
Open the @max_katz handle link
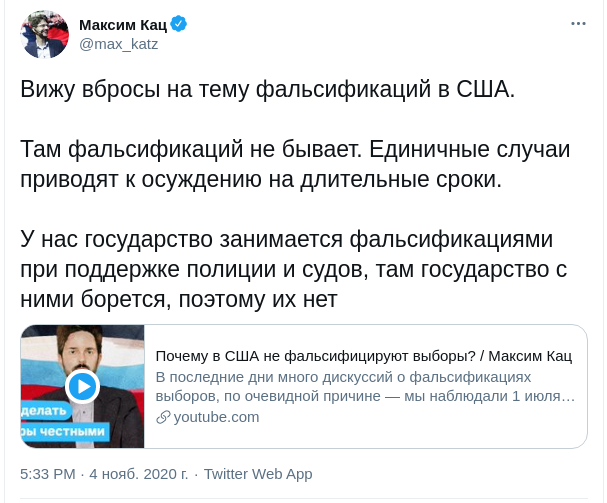(x=118, y=44)
